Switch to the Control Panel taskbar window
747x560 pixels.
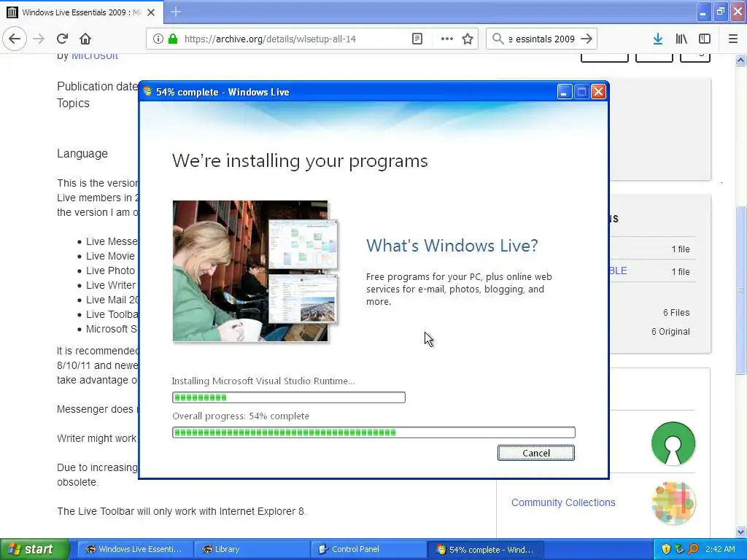tap(369, 549)
